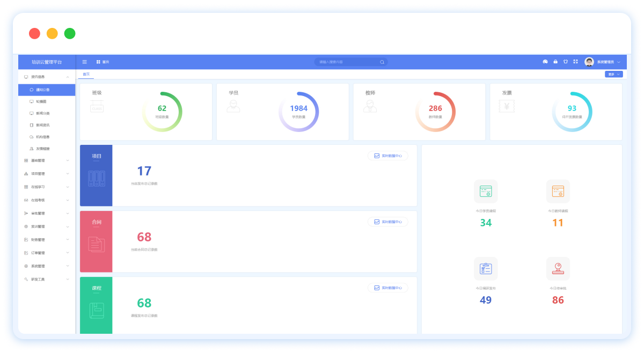Viewport: 644px width, 352px height.
Task: Click the 今日调研发布 clipboard icon
Action: point(486,268)
